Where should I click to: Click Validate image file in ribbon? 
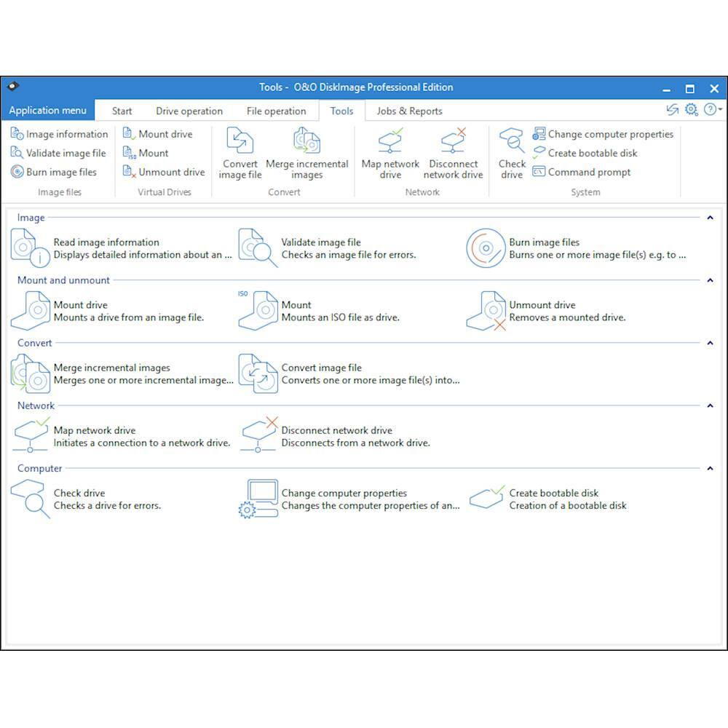pyautogui.click(x=66, y=153)
